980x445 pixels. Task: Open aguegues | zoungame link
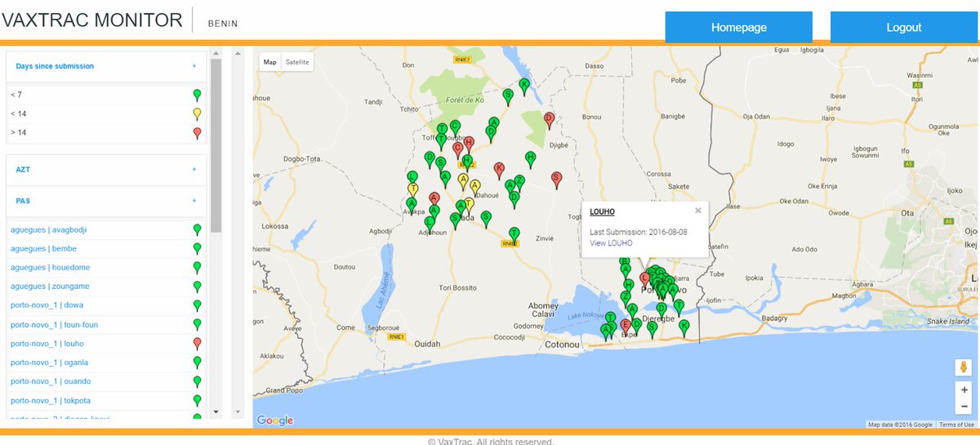(50, 287)
